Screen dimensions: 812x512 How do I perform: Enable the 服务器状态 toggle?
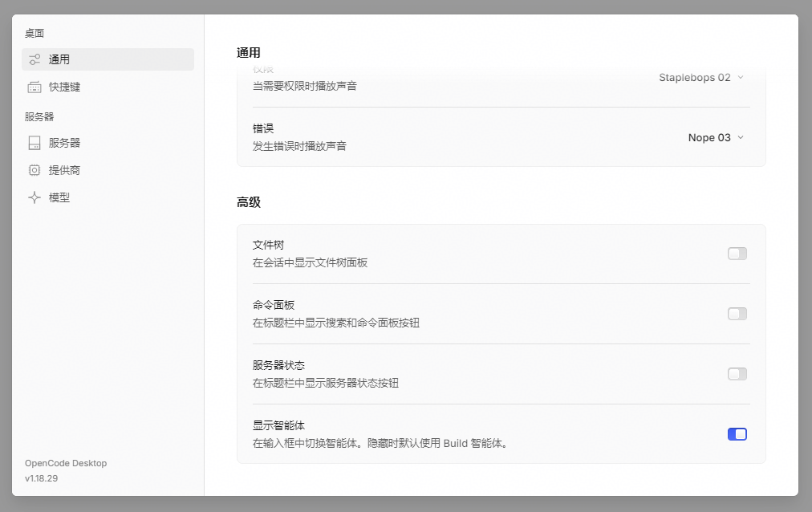pyautogui.click(x=737, y=374)
